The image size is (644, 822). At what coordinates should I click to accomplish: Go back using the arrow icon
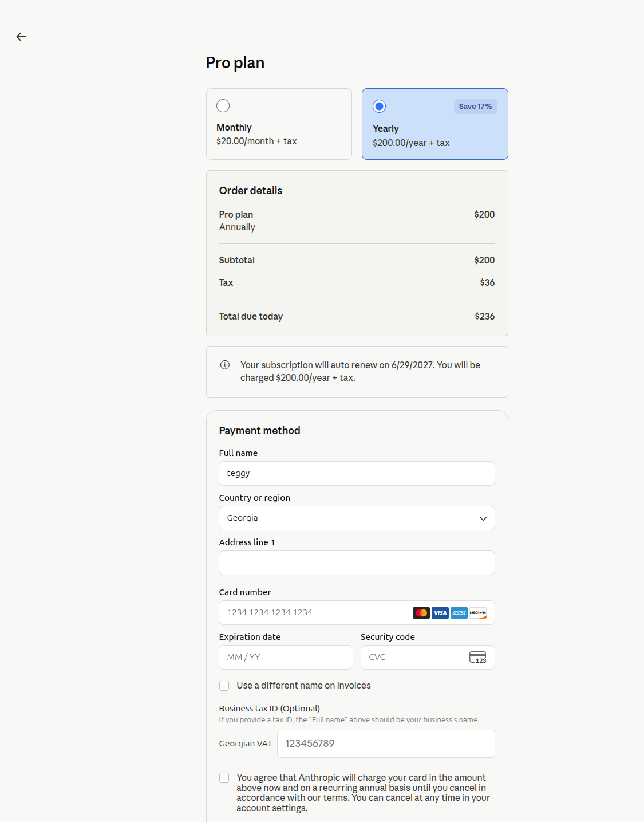click(x=21, y=37)
